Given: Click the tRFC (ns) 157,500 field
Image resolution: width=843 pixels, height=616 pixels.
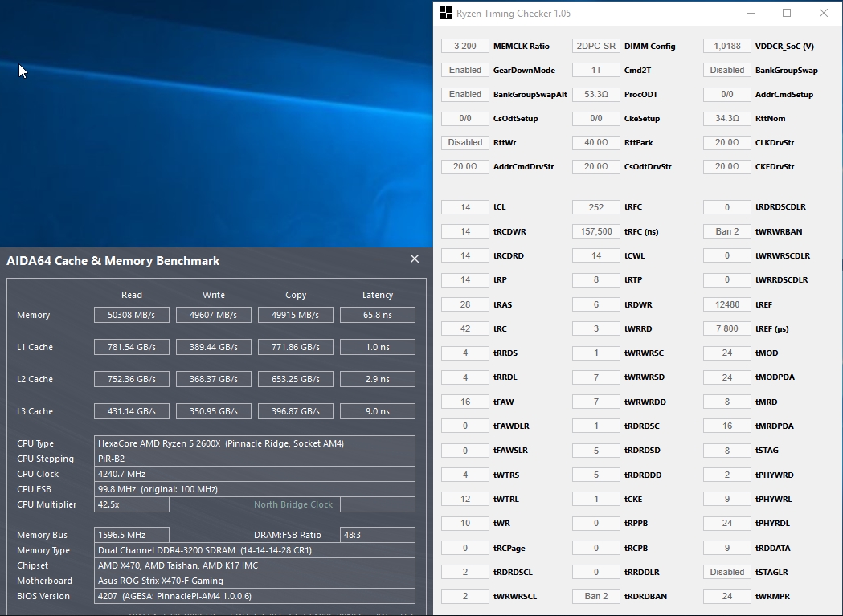Looking at the screenshot, I should [x=595, y=231].
